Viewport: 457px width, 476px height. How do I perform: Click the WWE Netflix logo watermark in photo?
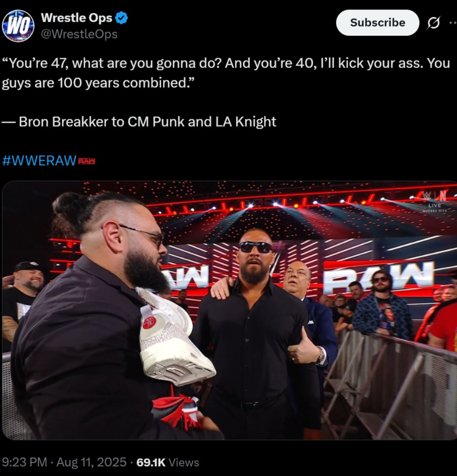click(435, 197)
